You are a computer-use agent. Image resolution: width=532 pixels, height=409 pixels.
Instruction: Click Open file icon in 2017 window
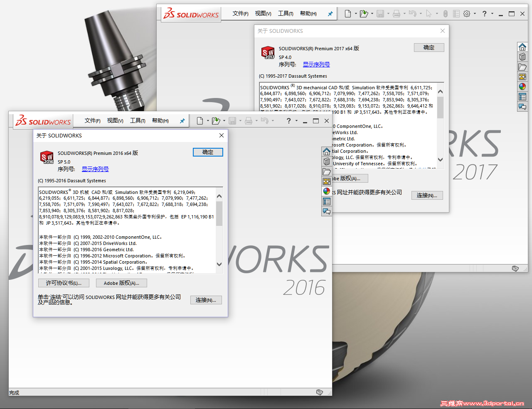pos(364,14)
